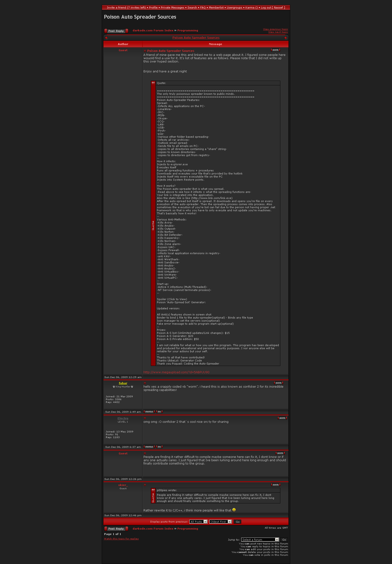Quote skier_'s reply post
The height and width of the screenshot is (564, 392).
pyautogui.click(x=276, y=485)
